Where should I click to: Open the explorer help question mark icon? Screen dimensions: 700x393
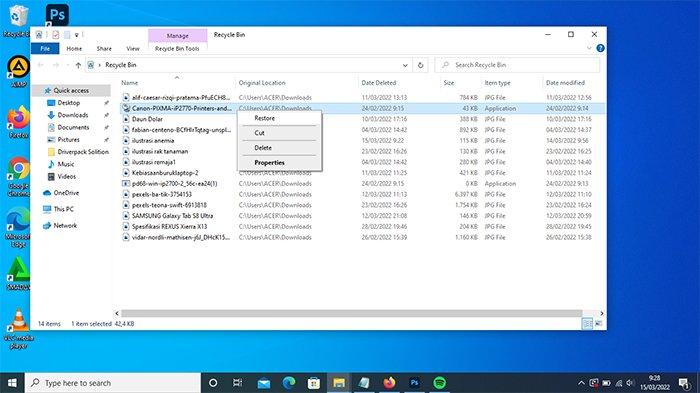tap(600, 48)
